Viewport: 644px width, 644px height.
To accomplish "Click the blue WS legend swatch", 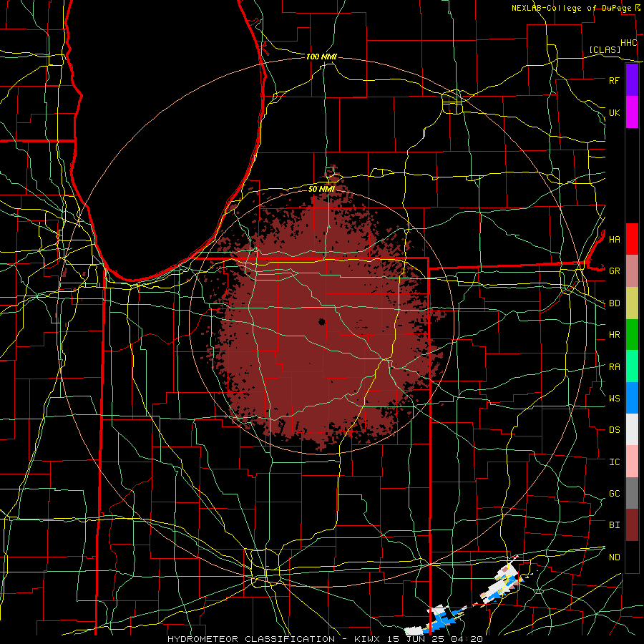I will [632, 398].
